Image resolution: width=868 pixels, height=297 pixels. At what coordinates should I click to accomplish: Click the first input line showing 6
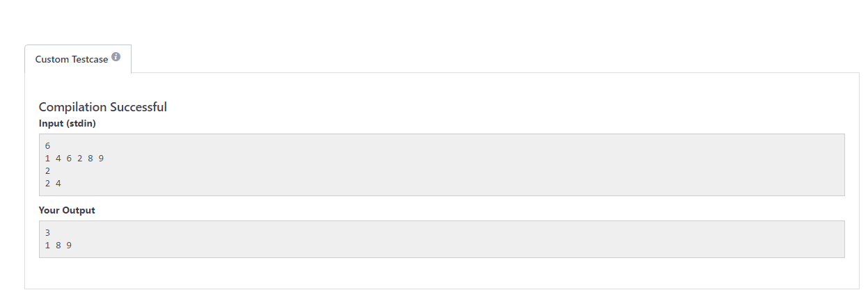pyautogui.click(x=47, y=146)
